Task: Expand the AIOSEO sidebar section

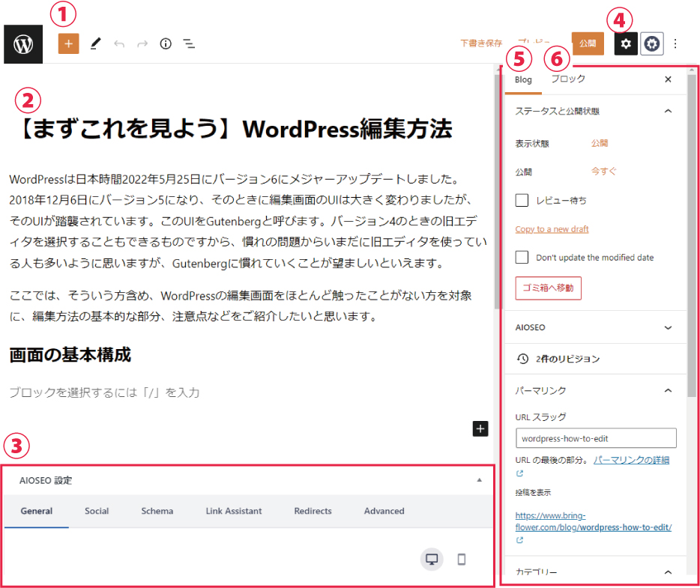Action: (668, 327)
